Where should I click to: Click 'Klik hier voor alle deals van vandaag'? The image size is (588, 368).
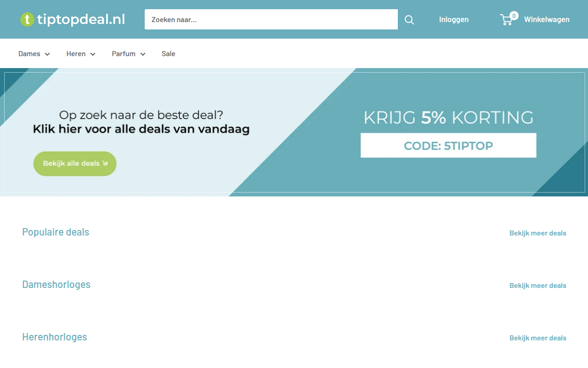[141, 129]
